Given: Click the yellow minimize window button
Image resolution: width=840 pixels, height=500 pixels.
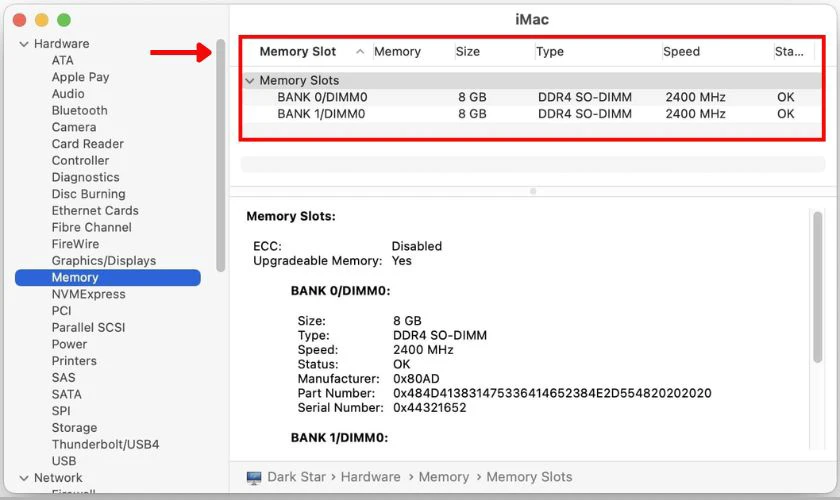Looking at the screenshot, I should tap(42, 20).
